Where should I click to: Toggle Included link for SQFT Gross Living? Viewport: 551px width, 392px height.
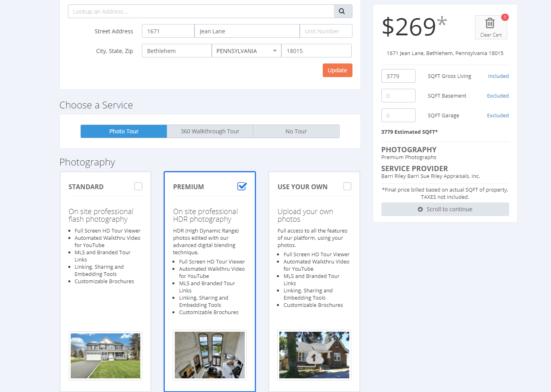click(x=498, y=76)
